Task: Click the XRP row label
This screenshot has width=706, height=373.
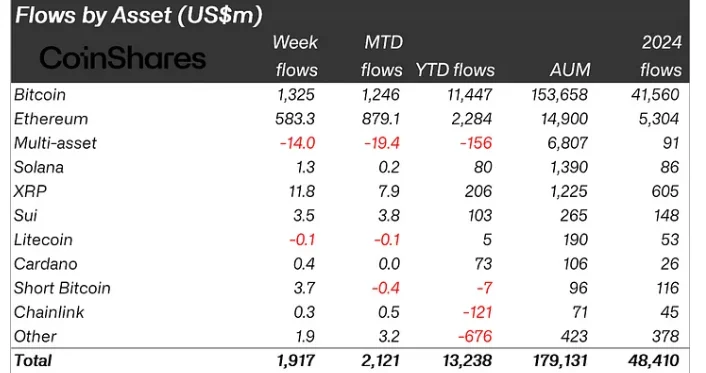Action: click(30, 191)
